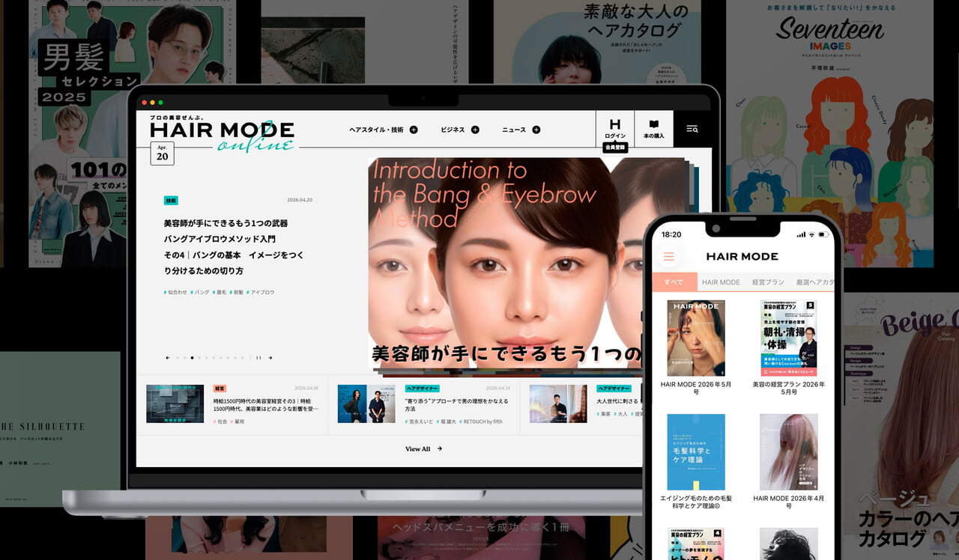Pause the hero slideshow
The image size is (959, 560).
click(x=259, y=358)
